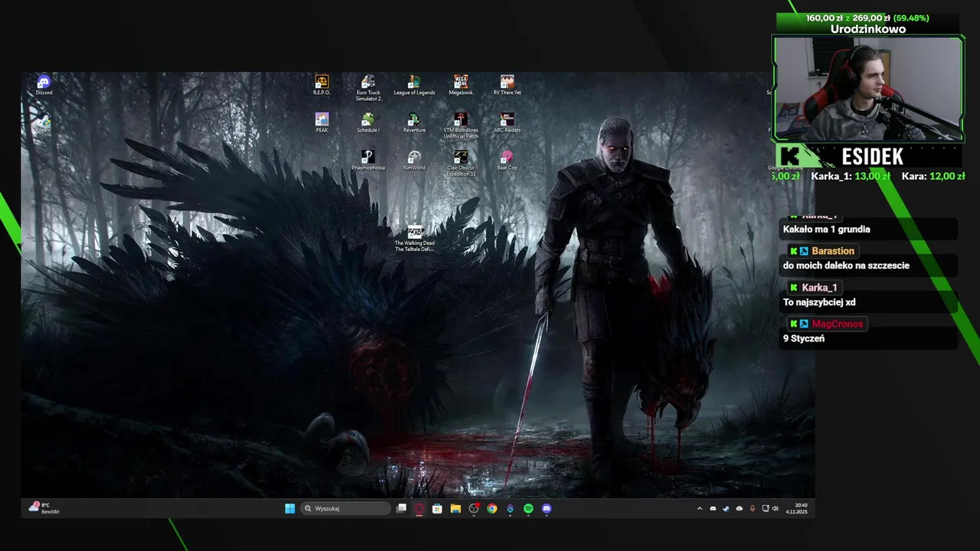
Task: Open Microsoft Store from the taskbar
Action: tap(437, 508)
